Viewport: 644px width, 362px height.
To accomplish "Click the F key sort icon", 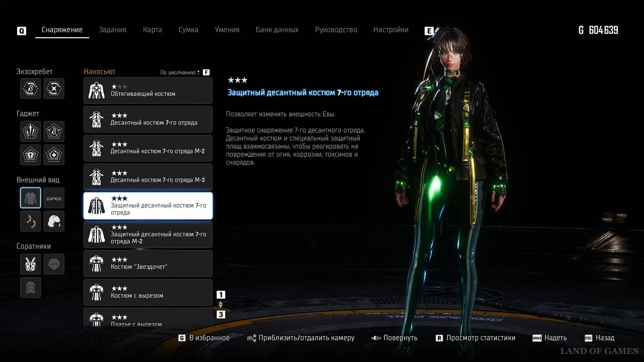I will [206, 72].
